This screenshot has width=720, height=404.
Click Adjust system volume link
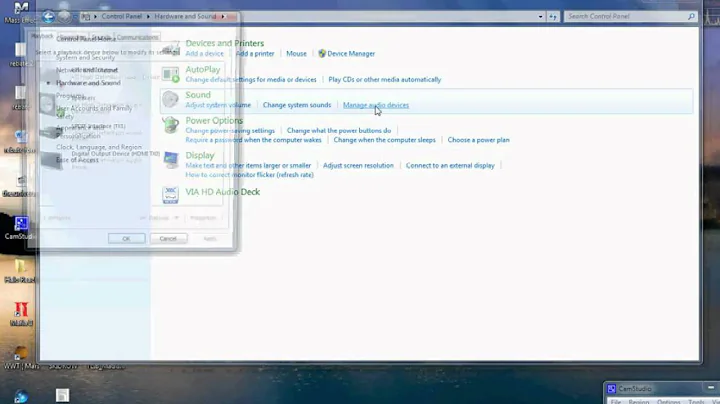pos(218,105)
